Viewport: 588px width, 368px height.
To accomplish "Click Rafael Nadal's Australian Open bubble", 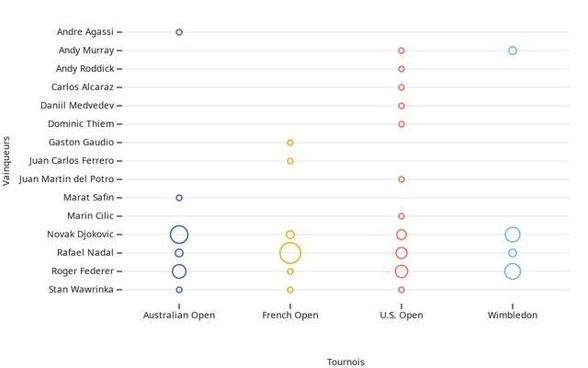I will 179,253.
